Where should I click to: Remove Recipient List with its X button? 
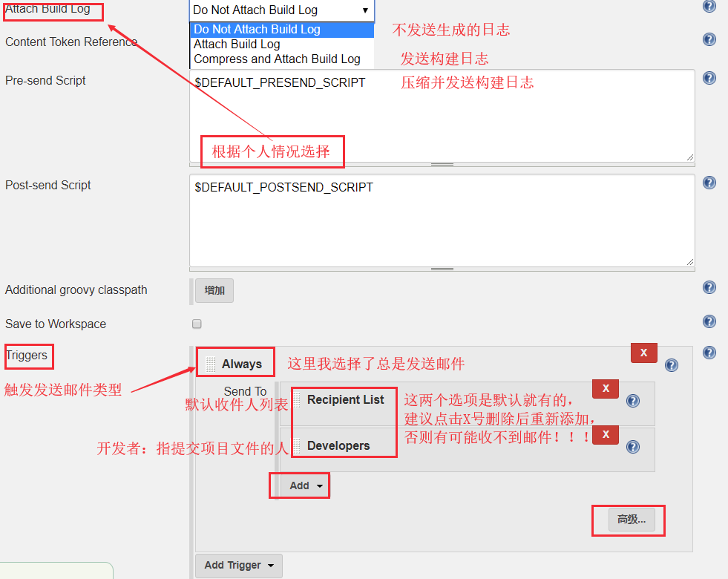point(606,389)
